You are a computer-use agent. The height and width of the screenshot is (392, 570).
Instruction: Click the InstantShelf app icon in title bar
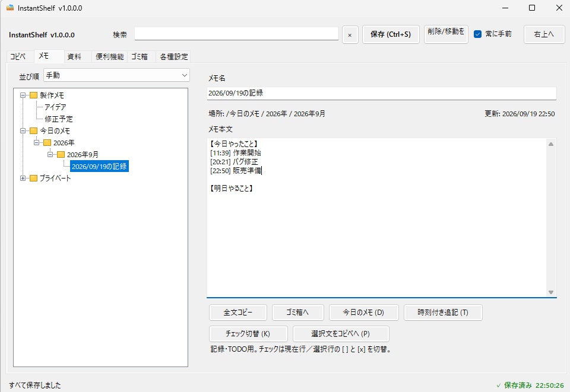(x=10, y=8)
